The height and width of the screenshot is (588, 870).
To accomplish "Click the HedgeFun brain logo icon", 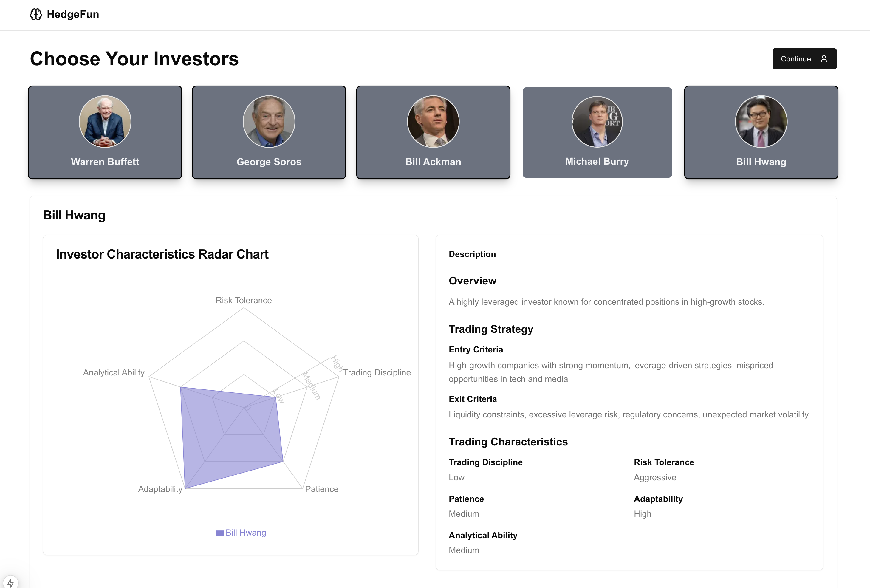I will [36, 14].
